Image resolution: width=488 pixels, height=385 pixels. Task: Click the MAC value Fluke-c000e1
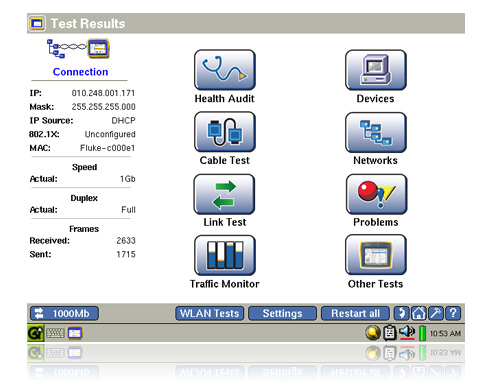pos(107,148)
